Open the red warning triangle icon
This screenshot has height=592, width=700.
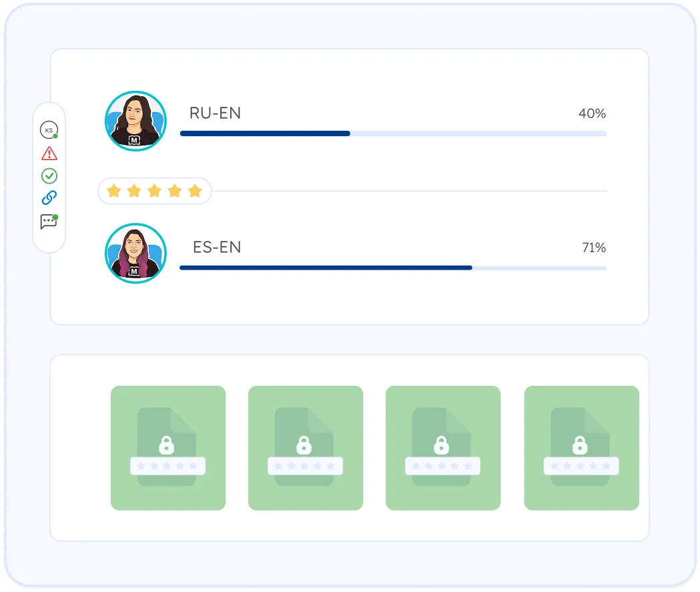[49, 154]
